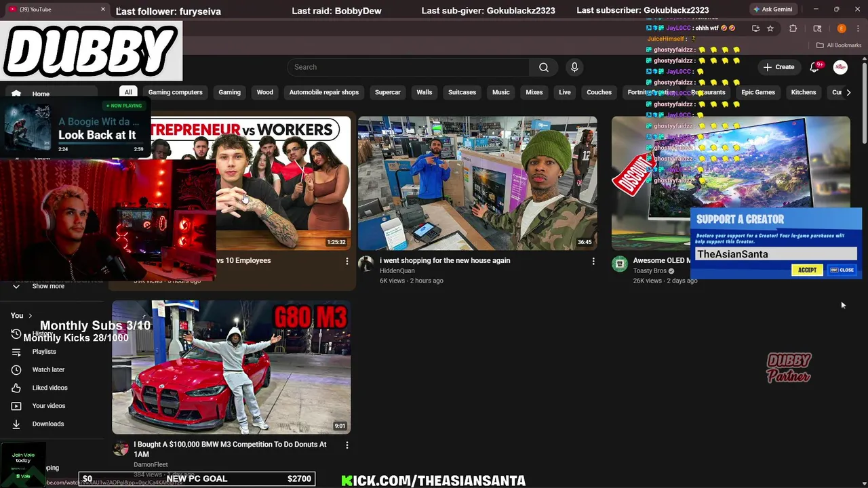The width and height of the screenshot is (868, 488).
Task: Click the History clock icon
Action: click(x=16, y=333)
